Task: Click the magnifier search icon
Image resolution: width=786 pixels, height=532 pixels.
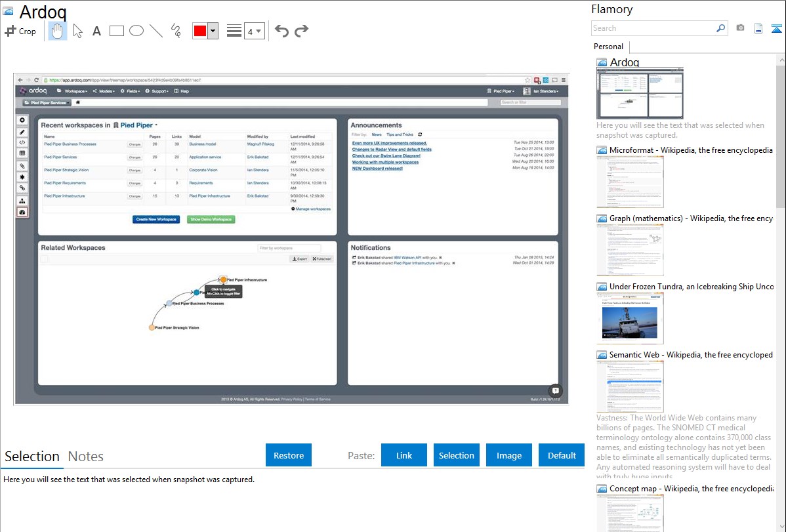Action: point(720,28)
